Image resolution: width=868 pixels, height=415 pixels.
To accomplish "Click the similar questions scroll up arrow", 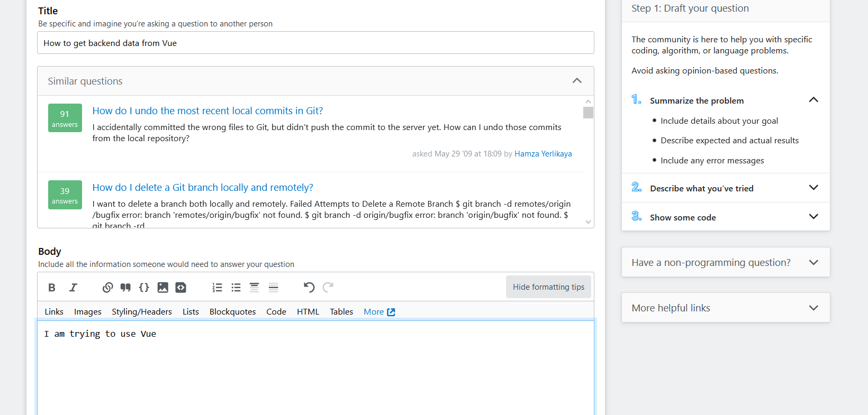I will (588, 101).
